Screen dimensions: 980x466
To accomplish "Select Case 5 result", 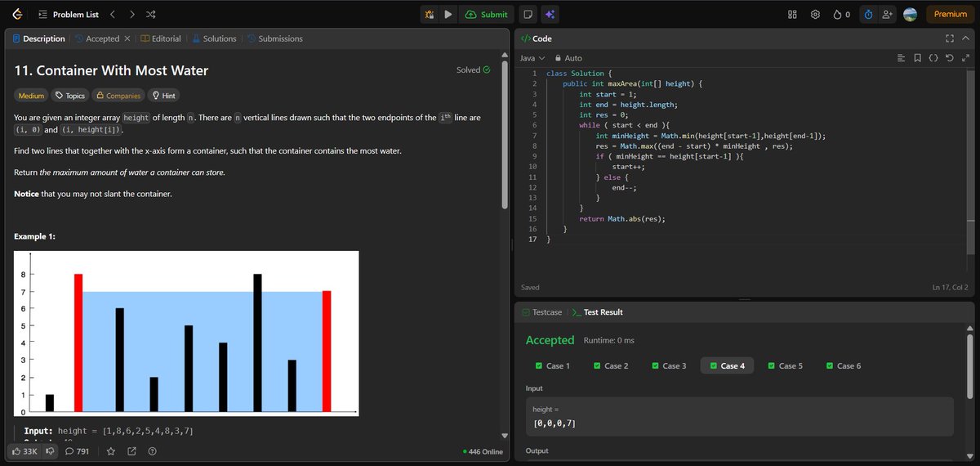I will [786, 365].
